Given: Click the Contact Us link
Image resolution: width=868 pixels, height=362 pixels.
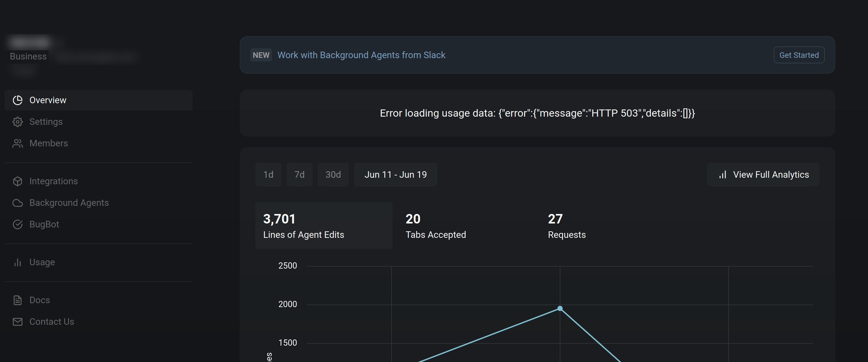Looking at the screenshot, I should click(99, 321).
